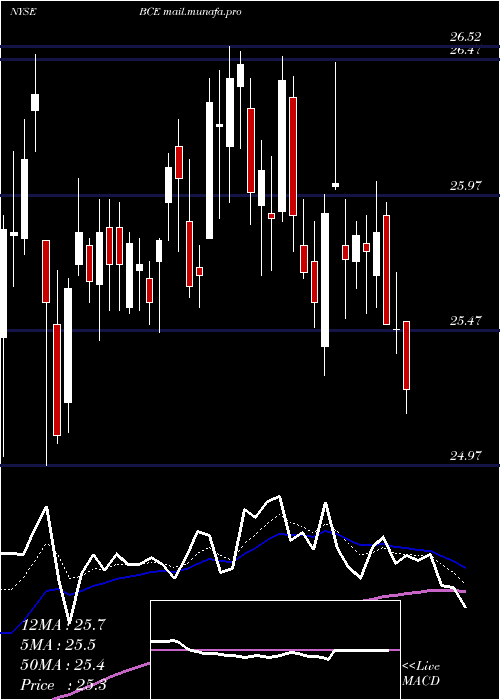Click the last red candlestick below 25.47
Screen dimensions: 500x700
click(406, 355)
